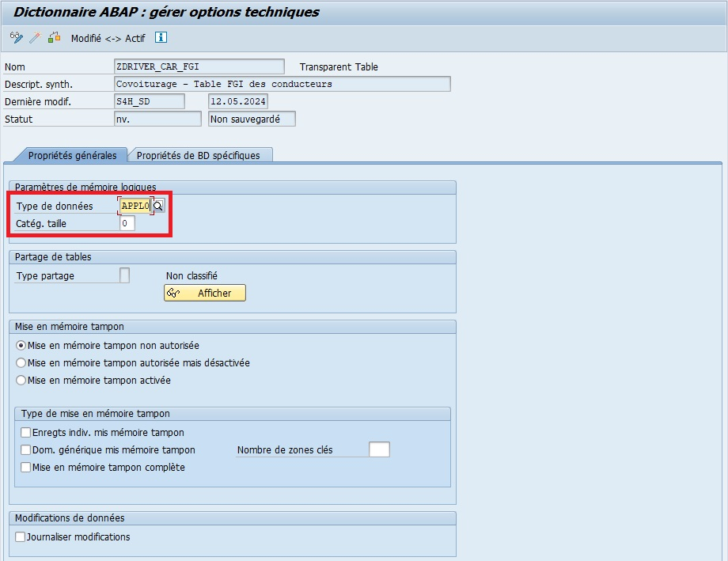Select tampon autorisée mais désactivée option

(21, 363)
